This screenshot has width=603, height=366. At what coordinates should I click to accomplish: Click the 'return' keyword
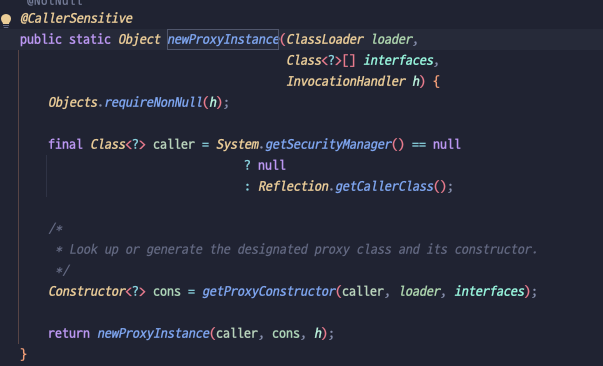69,333
